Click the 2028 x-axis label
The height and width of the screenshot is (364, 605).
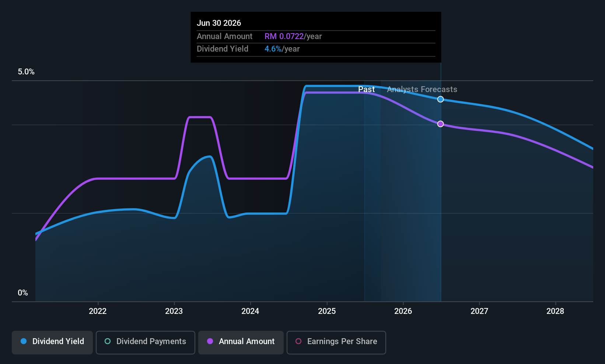[x=555, y=311]
